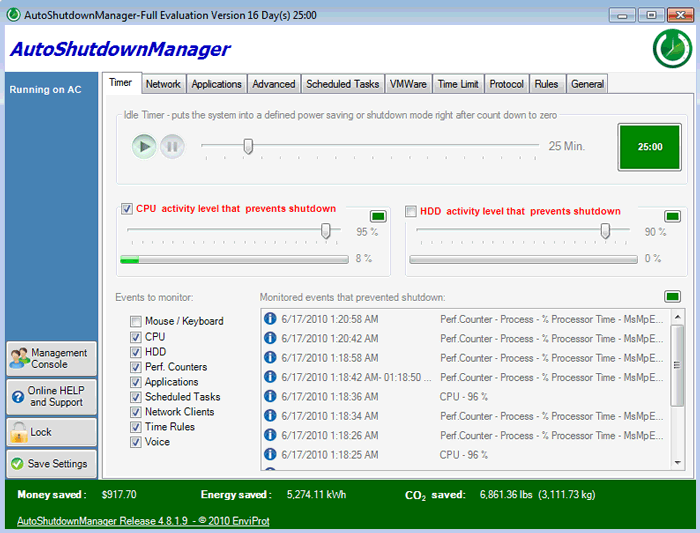Open the General tab
Viewport: 700px width, 533px height.
(x=587, y=84)
